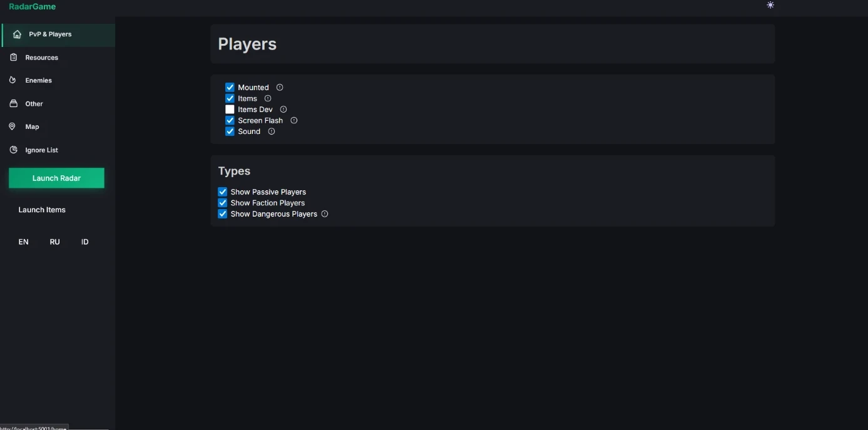The width and height of the screenshot is (868, 430).
Task: Open the Other section in sidebar
Action: pos(34,104)
